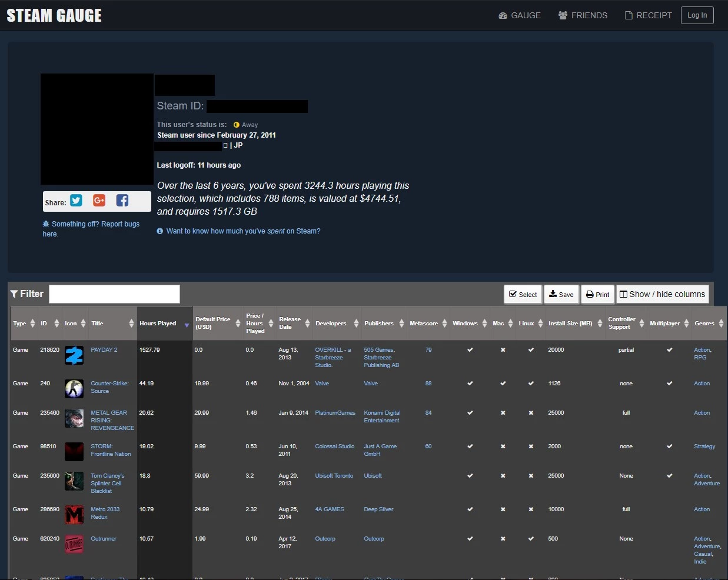Open the RPG genre link for PAYDAY 2

pyautogui.click(x=700, y=358)
